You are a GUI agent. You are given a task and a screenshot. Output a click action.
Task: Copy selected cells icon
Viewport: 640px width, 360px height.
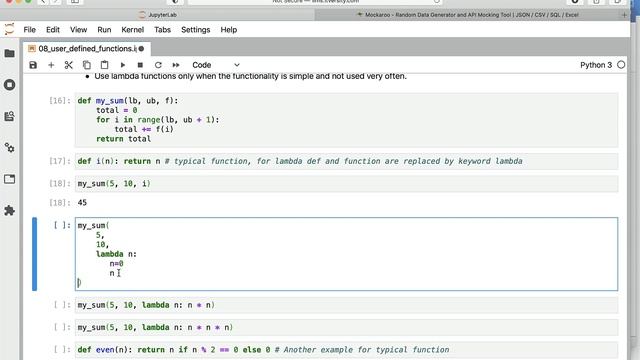87,65
